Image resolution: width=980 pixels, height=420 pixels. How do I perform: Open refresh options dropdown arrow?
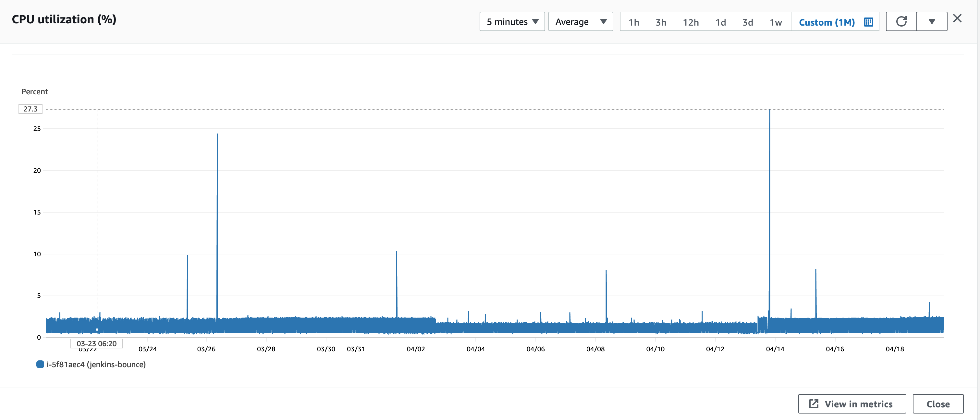tap(932, 22)
